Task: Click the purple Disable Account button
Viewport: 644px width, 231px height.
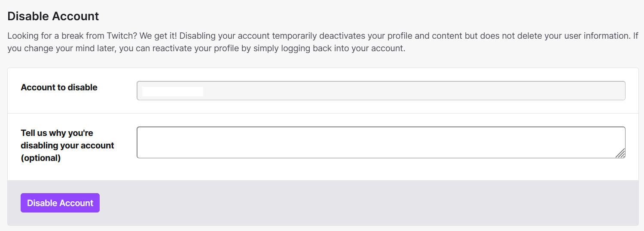Action: (x=60, y=203)
